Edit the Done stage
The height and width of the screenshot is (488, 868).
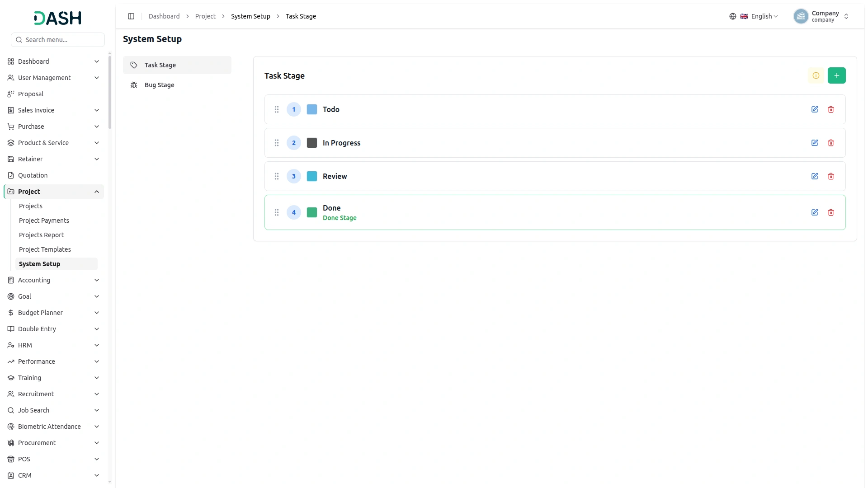[x=815, y=212]
